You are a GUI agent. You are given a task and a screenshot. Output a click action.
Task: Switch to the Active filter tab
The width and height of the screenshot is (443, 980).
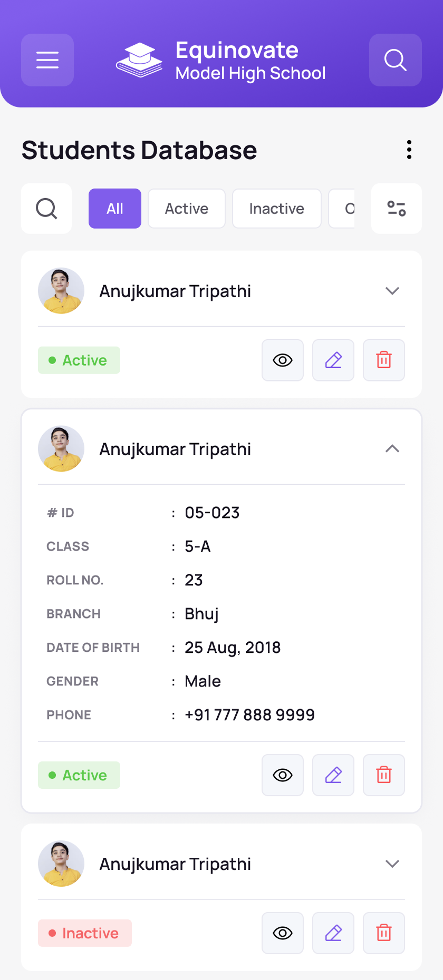point(187,209)
